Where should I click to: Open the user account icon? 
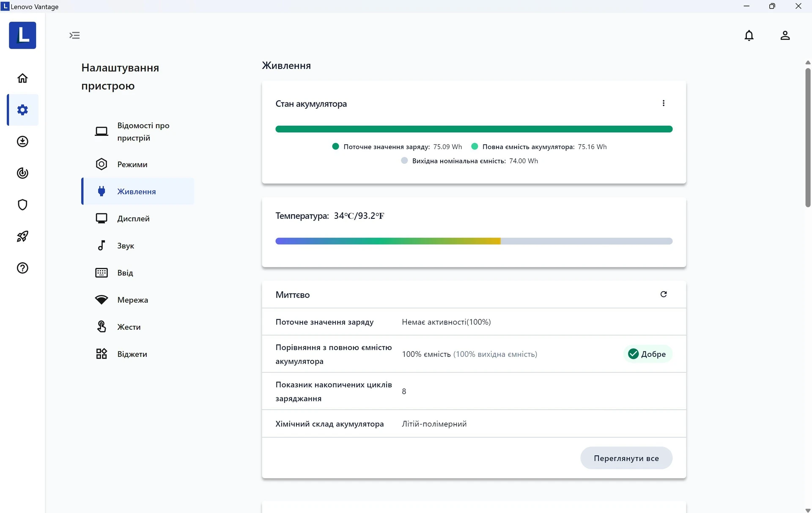[x=785, y=36]
